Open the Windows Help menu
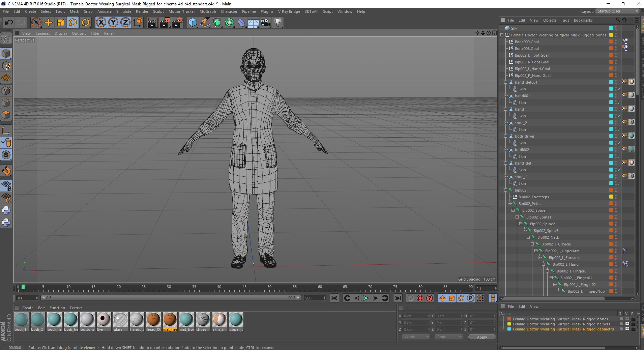644x350 pixels. click(361, 11)
